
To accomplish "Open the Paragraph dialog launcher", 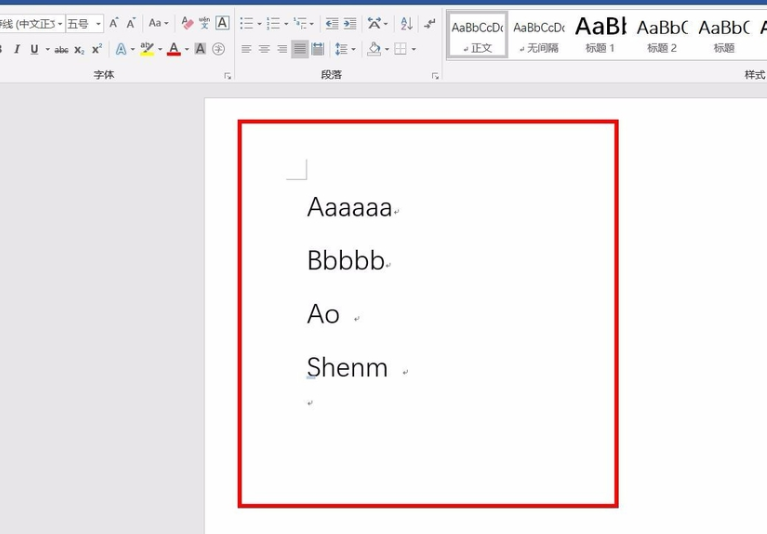I will pos(435,76).
